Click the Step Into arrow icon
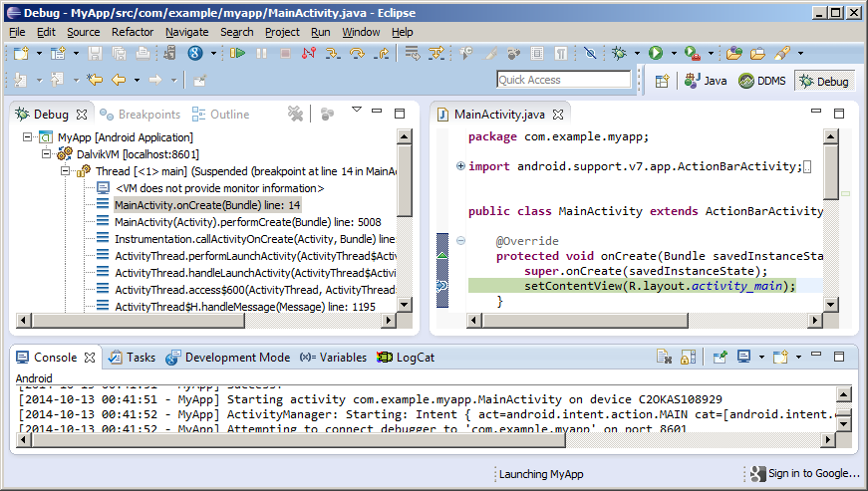The width and height of the screenshot is (868, 491). pos(333,53)
